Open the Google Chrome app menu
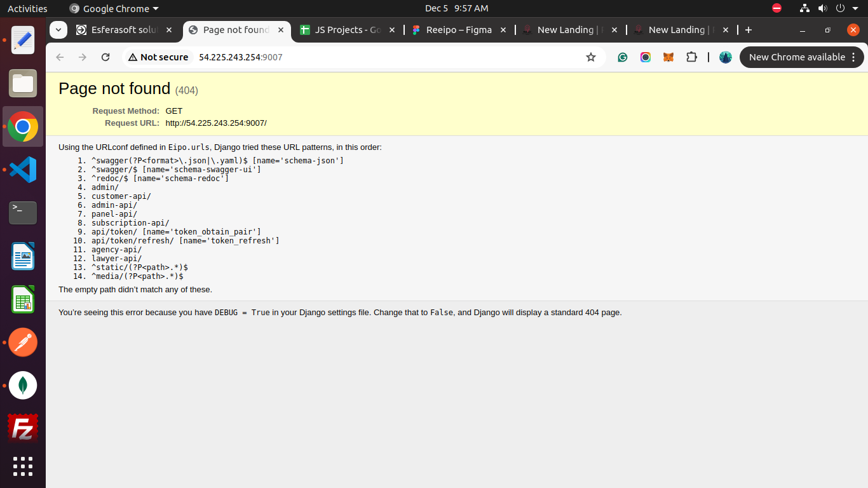This screenshot has width=868, height=488. tap(114, 8)
